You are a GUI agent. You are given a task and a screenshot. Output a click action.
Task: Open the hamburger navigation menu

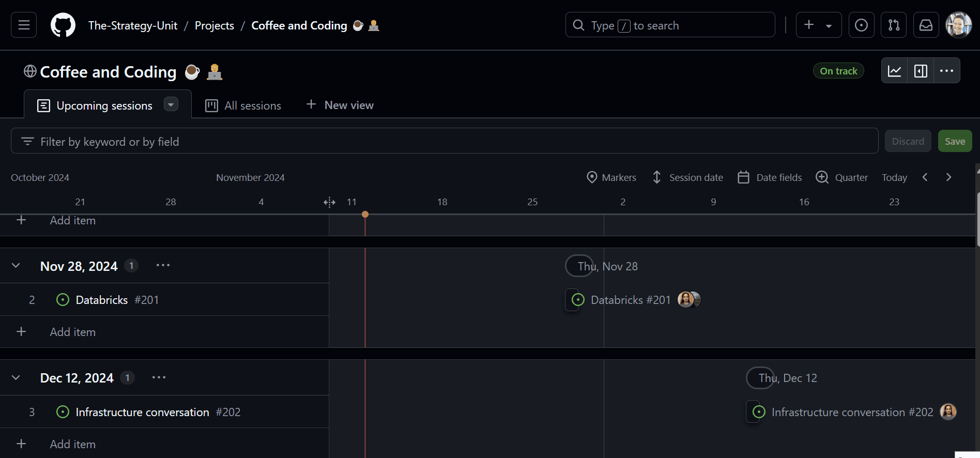[x=24, y=25]
